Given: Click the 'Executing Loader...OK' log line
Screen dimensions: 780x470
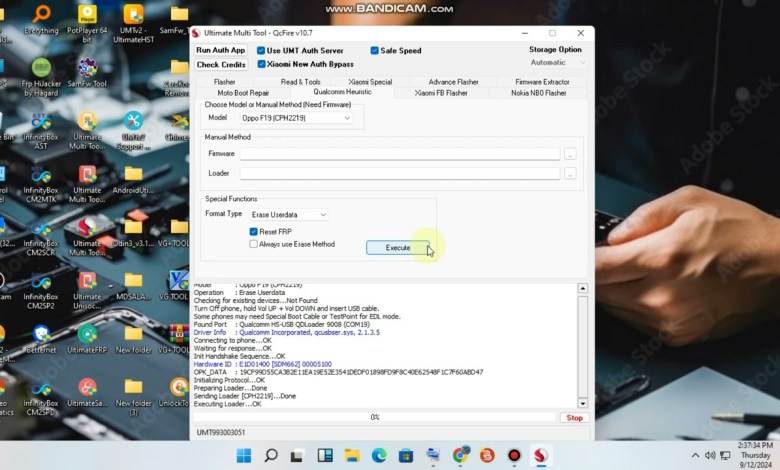Looking at the screenshot, I should (x=227, y=404).
